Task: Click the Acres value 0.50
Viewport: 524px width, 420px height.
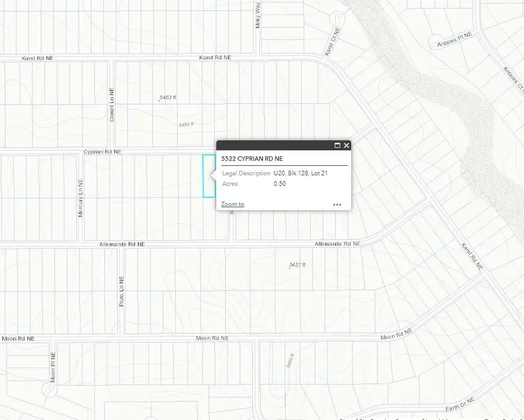Action: tap(280, 184)
